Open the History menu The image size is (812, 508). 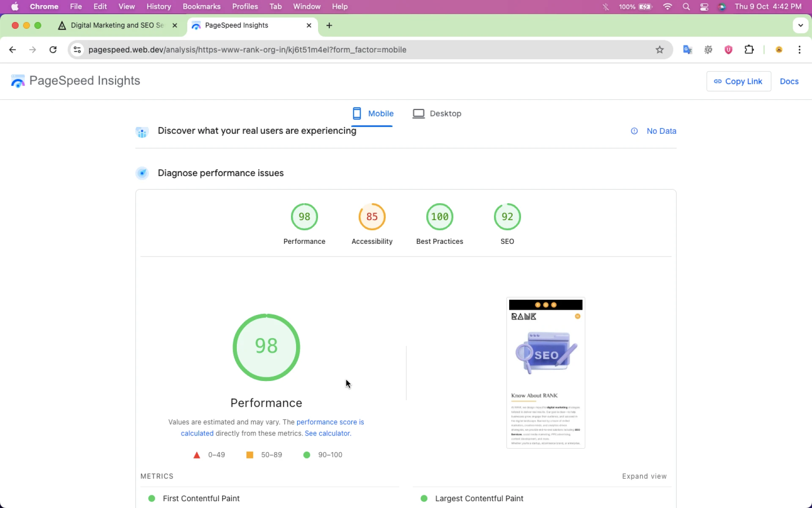tap(159, 7)
